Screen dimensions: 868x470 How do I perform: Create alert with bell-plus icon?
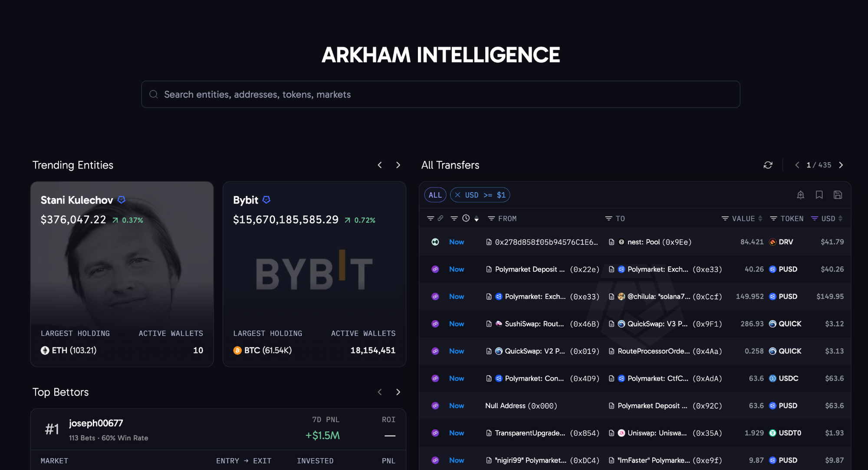click(800, 195)
